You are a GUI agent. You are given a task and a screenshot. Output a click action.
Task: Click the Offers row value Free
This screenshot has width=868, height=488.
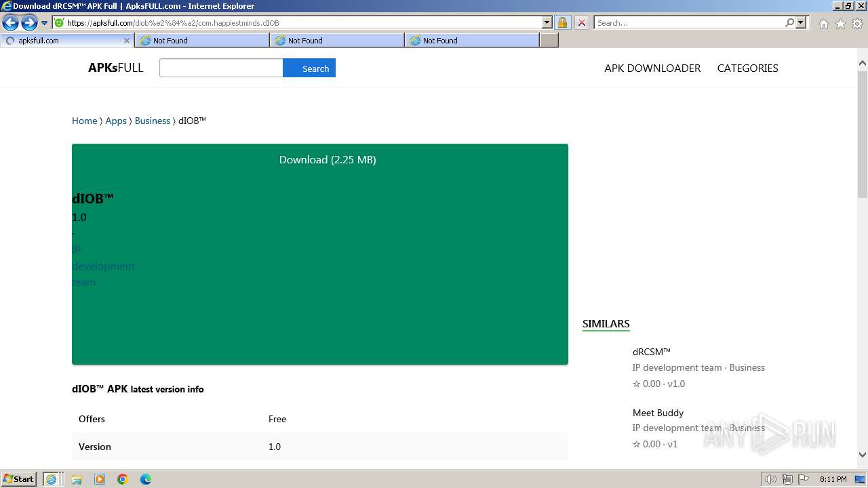[x=277, y=419]
